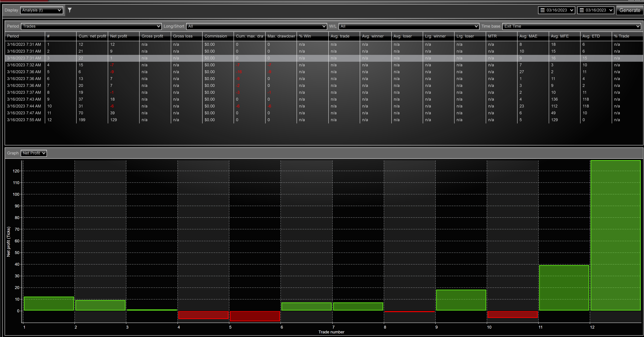Sort by Avg. winner column header
644x337 pixels.
(x=376, y=36)
